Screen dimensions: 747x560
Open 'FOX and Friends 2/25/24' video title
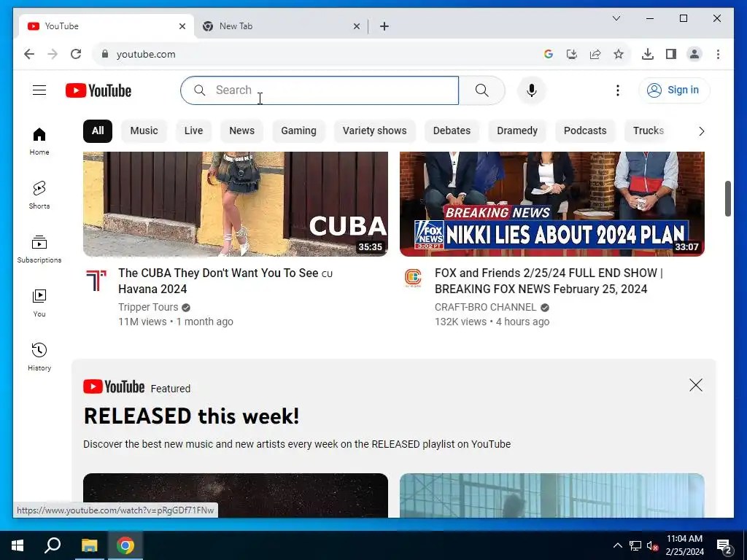click(x=549, y=281)
